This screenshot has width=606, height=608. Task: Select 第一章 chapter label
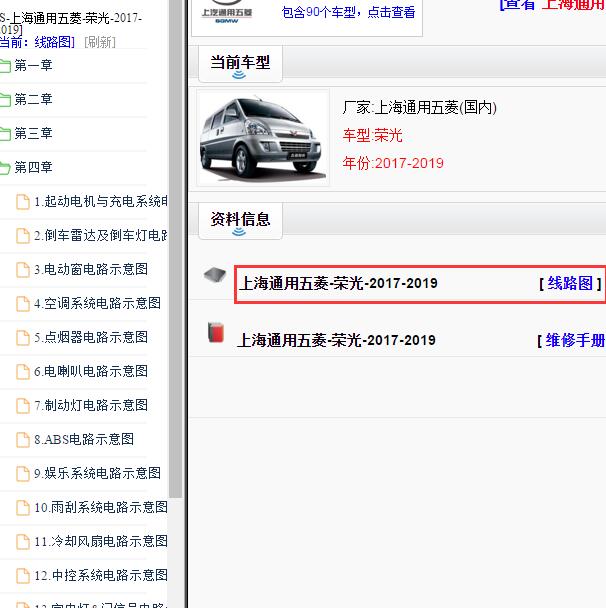pyautogui.click(x=33, y=65)
